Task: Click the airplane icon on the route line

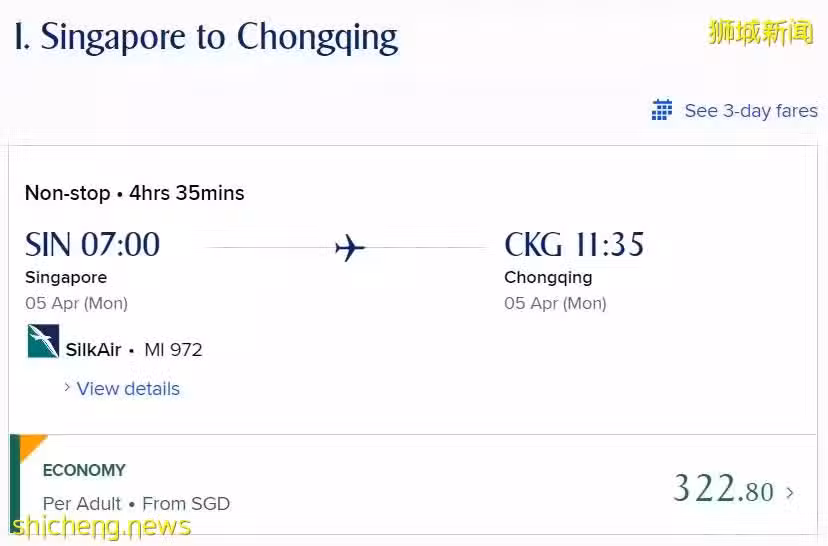Action: (x=350, y=248)
